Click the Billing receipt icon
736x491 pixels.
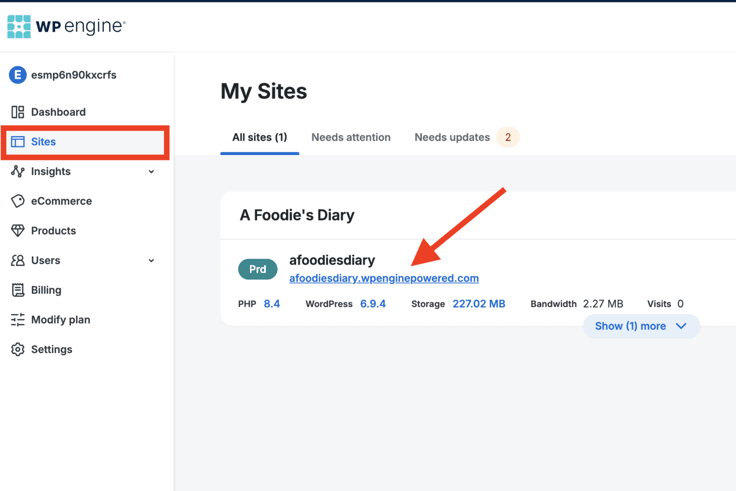(18, 290)
